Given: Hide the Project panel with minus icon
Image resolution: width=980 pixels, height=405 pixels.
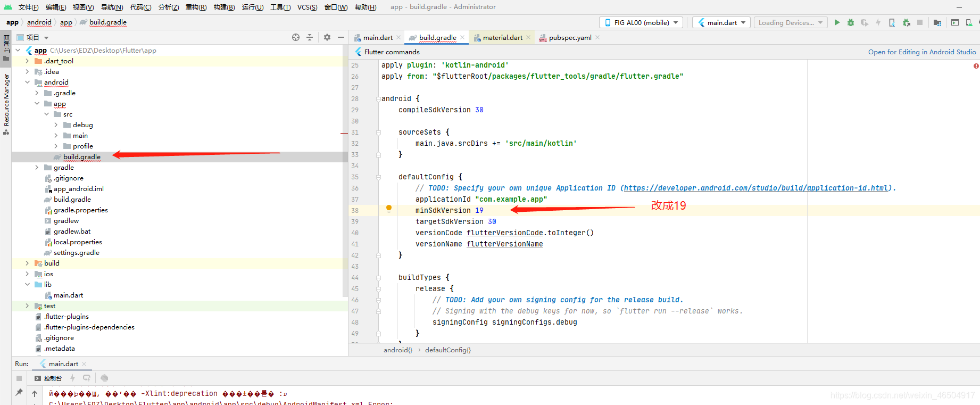Looking at the screenshot, I should click(x=341, y=37).
